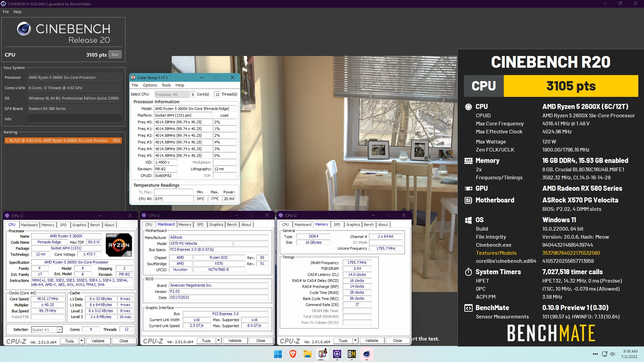Open Core Temp Tools menu
644x362 pixels.
pos(166,85)
